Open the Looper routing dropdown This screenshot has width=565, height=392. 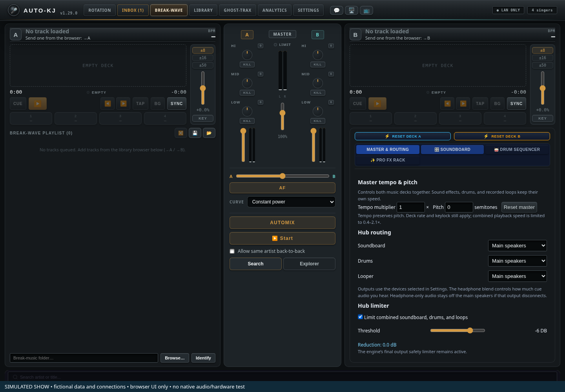pyautogui.click(x=518, y=276)
